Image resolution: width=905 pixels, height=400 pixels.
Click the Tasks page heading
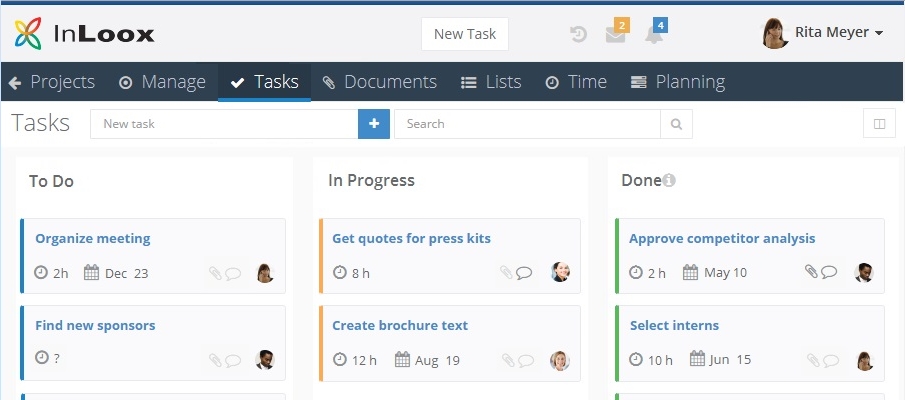click(x=40, y=124)
